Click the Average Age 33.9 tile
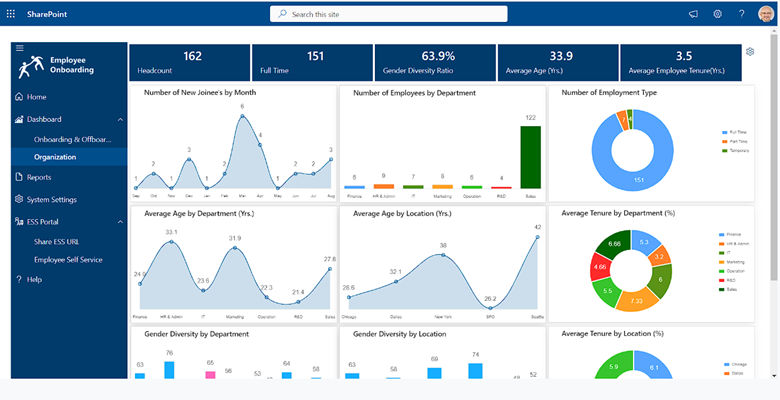Image resolution: width=780 pixels, height=400 pixels. coord(558,63)
